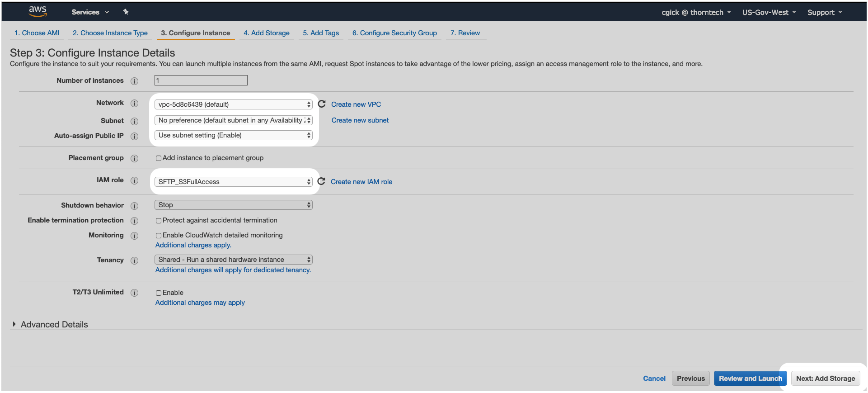This screenshot has width=868, height=393.
Task: Click the AWS logo home icon
Action: click(38, 11)
